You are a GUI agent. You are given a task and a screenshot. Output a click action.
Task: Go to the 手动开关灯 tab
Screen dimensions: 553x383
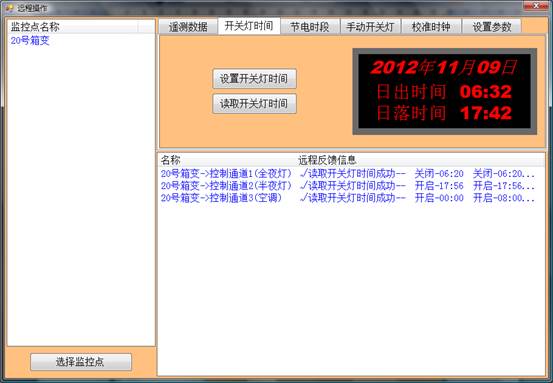(370, 27)
